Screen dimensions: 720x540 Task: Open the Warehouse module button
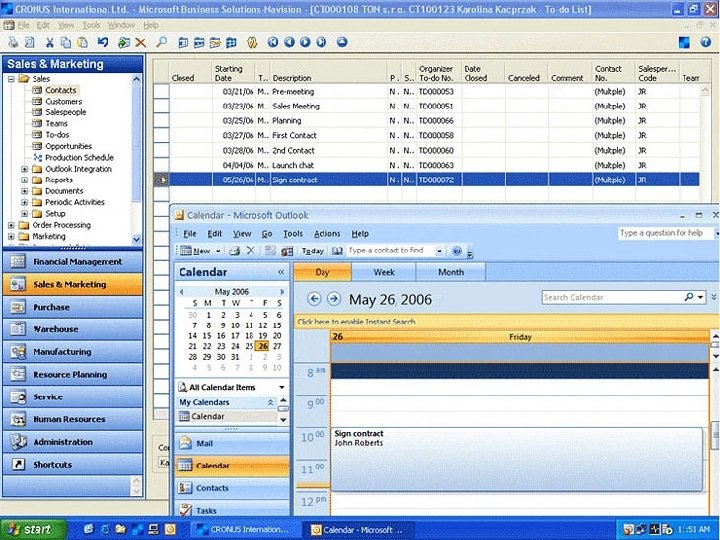(x=73, y=329)
